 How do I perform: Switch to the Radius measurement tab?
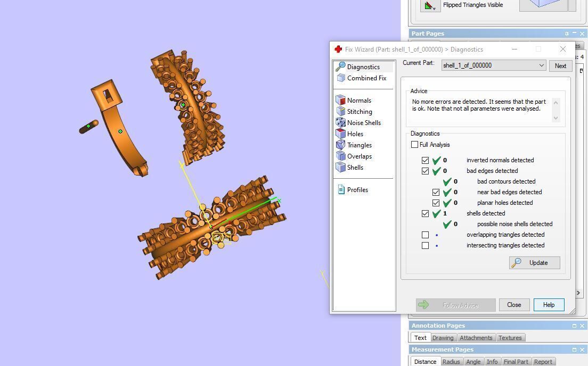(x=451, y=362)
